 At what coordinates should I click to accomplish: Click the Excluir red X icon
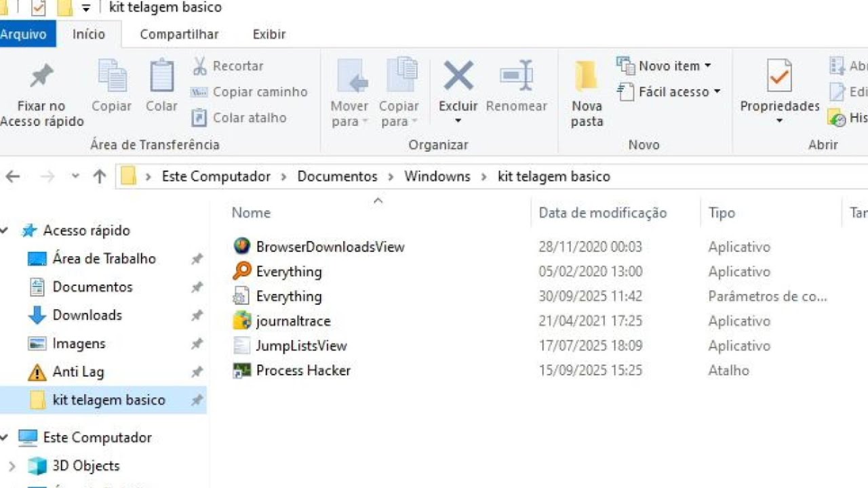pyautogui.click(x=458, y=75)
